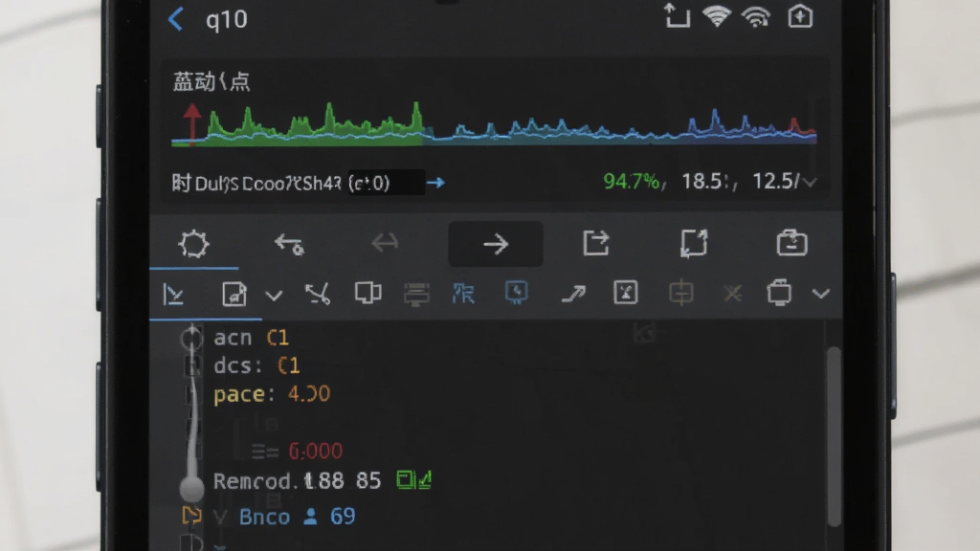Click the blue arrow after input field
This screenshot has width=980, height=551.
[436, 183]
